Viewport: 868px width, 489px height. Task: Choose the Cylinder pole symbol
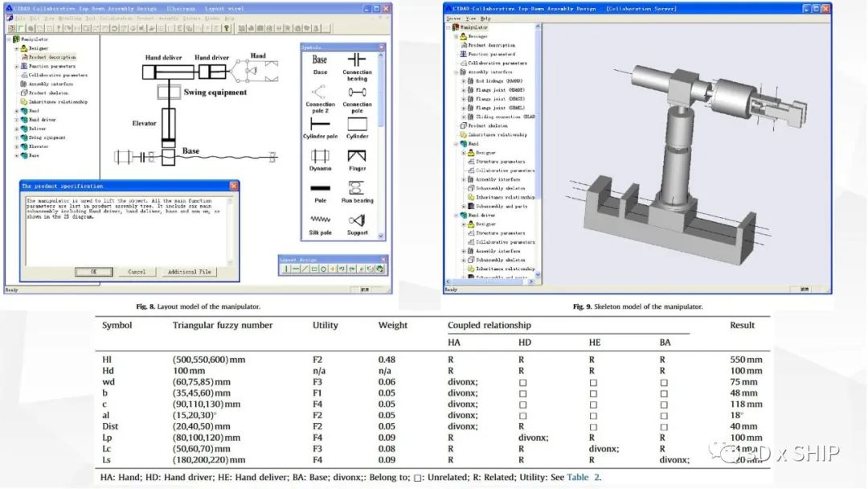pyautogui.click(x=320, y=129)
